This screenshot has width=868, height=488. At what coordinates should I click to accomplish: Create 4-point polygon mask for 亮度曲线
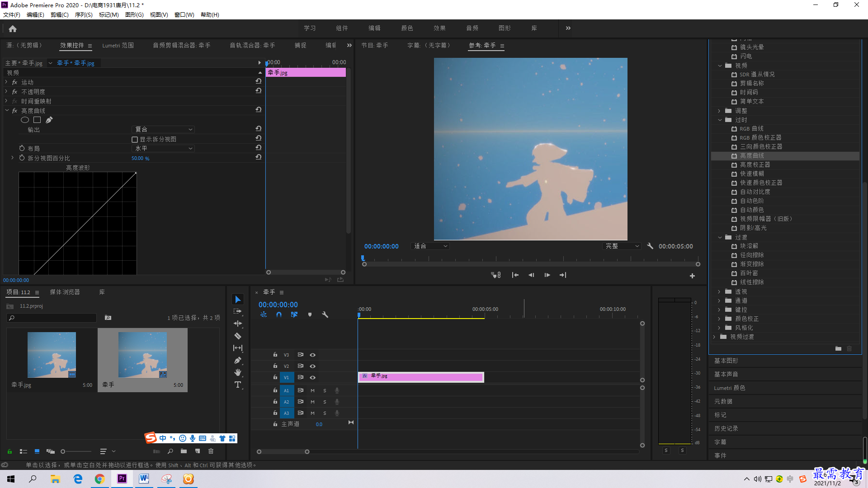point(37,120)
